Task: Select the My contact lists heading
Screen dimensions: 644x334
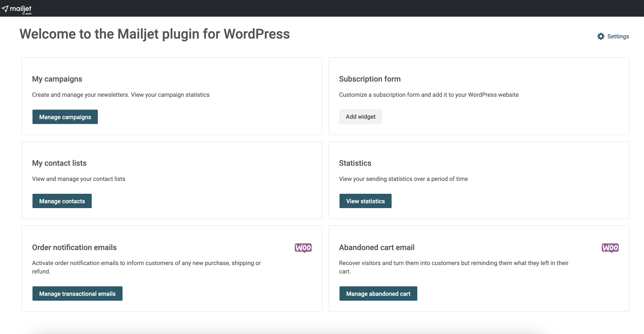Action: pos(59,163)
